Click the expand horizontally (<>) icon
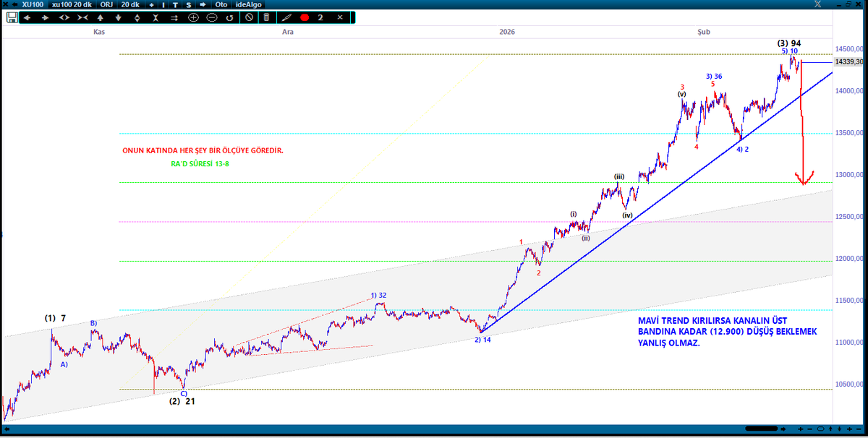This screenshot has width=868, height=438. click(64, 17)
